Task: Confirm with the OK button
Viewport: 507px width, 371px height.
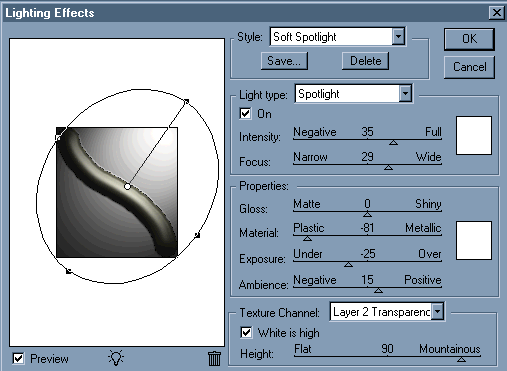Action: pos(469,39)
